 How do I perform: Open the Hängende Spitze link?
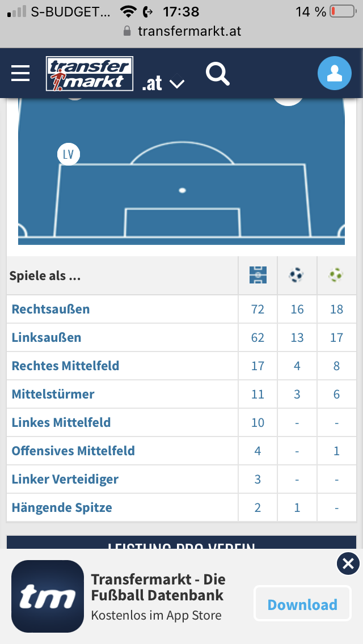(62, 508)
